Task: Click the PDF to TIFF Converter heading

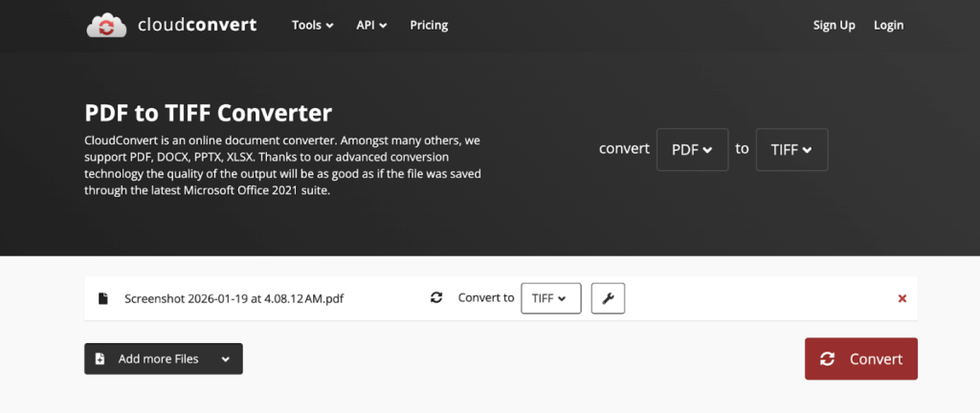Action: tap(208, 114)
